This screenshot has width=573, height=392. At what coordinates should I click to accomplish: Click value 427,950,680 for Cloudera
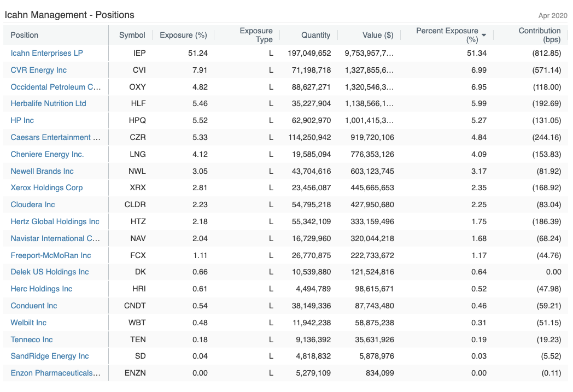pos(372,204)
